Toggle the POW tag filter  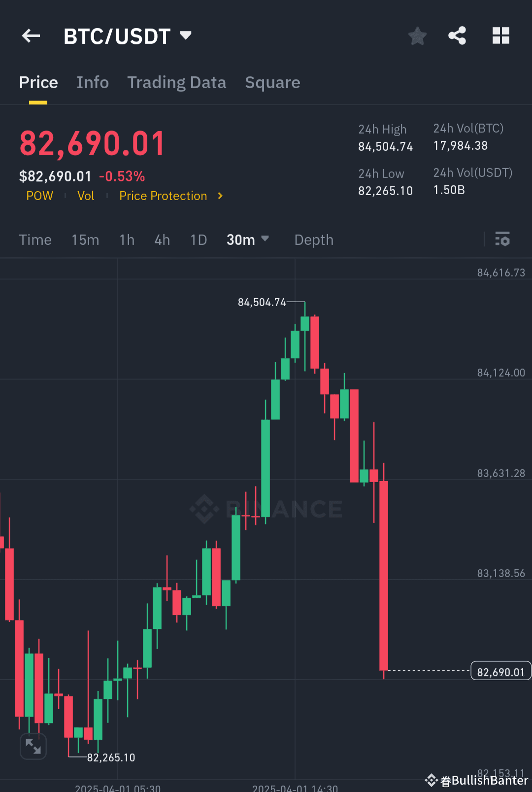[x=39, y=196]
